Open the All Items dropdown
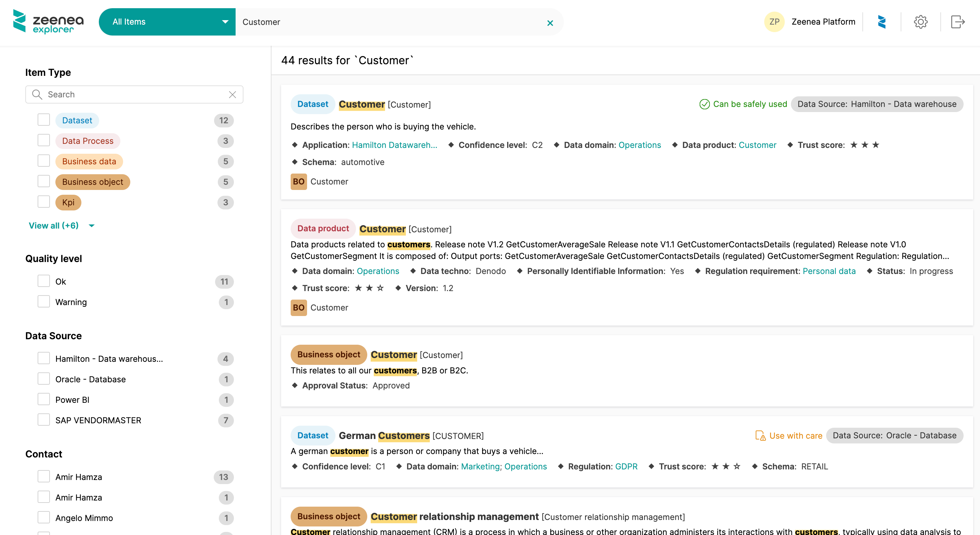The width and height of the screenshot is (980, 535). (x=167, y=22)
